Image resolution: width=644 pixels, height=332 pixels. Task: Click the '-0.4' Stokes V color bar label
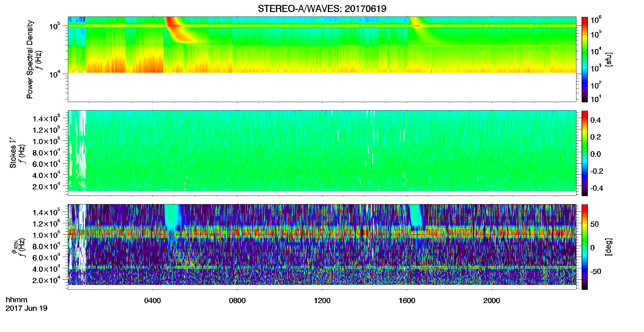[x=597, y=188]
